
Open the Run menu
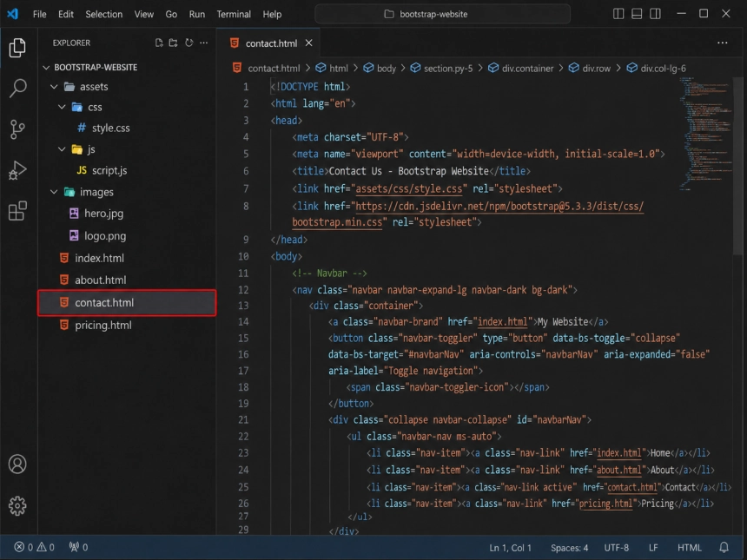197,14
